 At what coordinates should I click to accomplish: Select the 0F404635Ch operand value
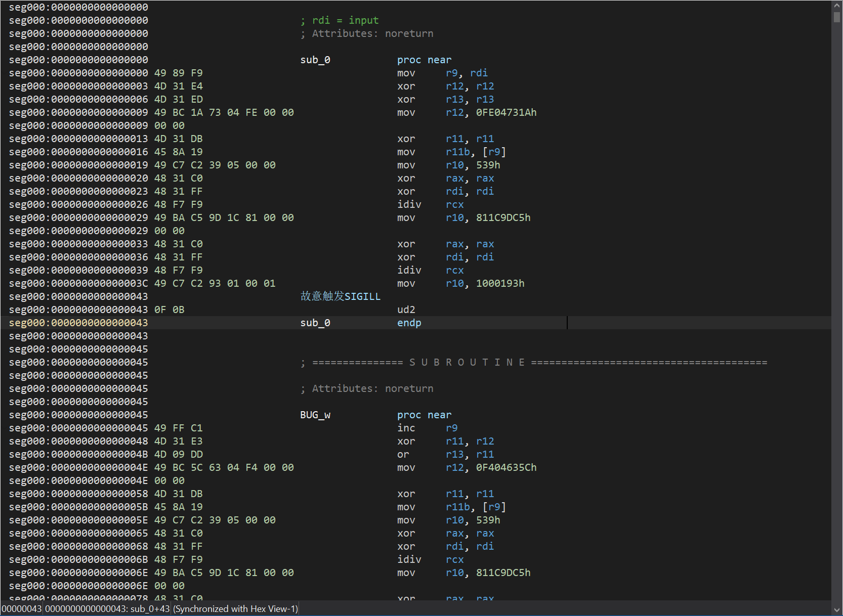pos(506,467)
